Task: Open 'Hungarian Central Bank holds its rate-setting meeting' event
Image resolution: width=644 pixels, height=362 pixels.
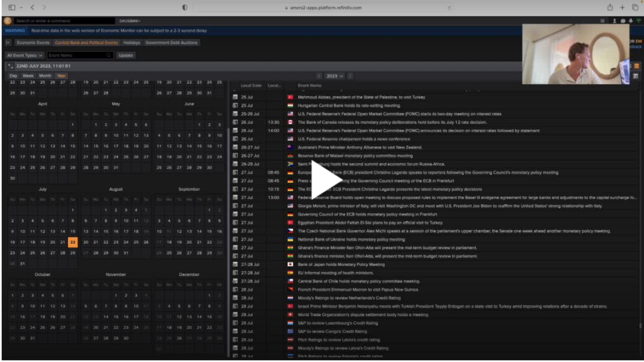Action: click(x=348, y=106)
